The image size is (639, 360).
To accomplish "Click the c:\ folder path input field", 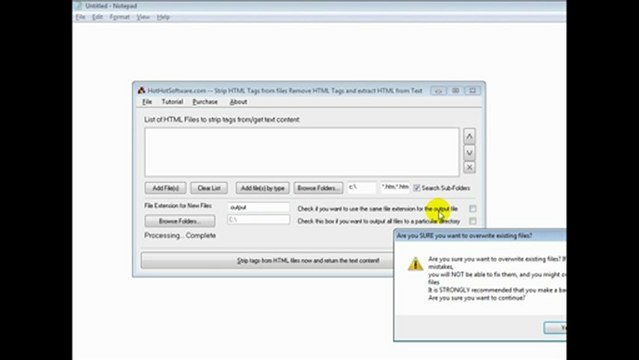I will tap(361, 187).
